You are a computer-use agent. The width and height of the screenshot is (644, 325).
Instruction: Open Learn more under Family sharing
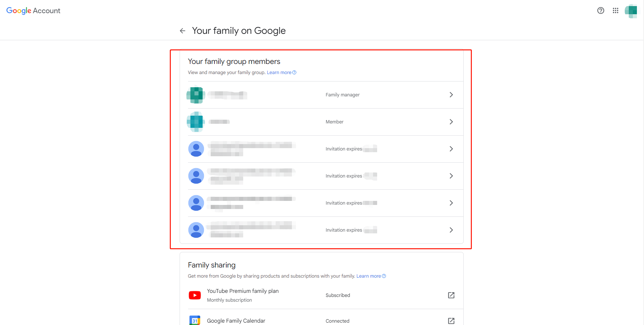tap(369, 276)
